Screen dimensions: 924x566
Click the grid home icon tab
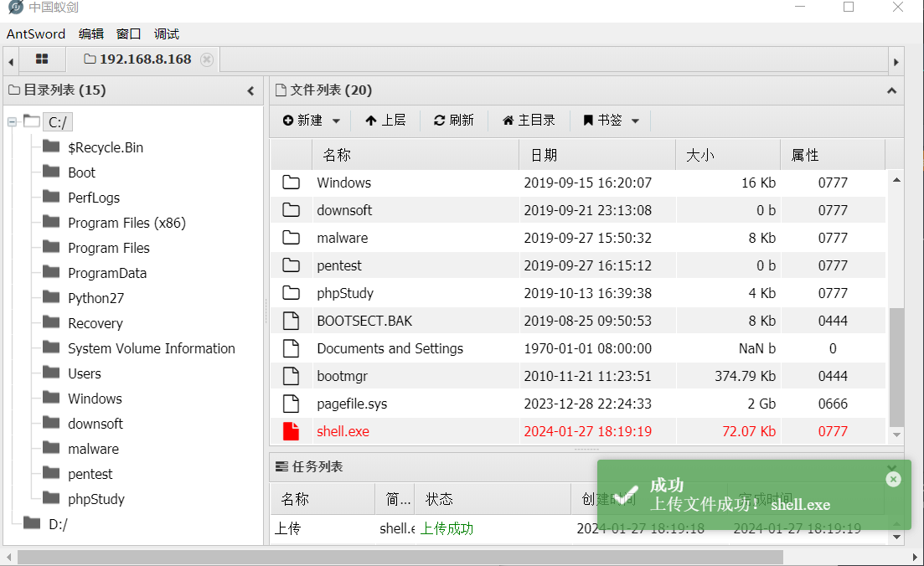[42, 59]
